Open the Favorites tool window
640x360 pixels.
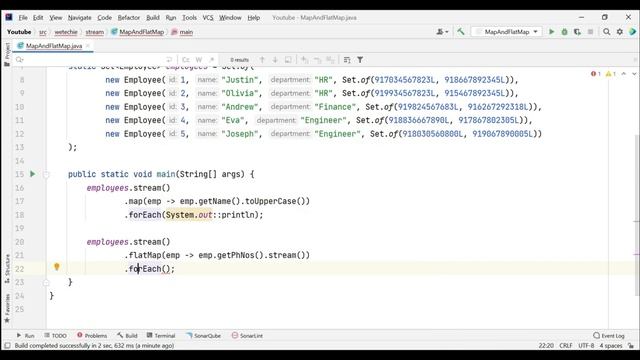(x=7, y=308)
